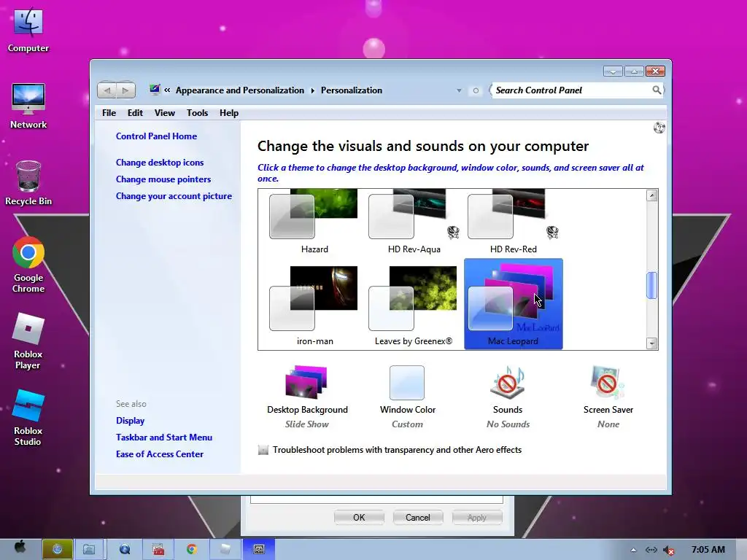747x560 pixels.
Task: Expand the address bar history dropdown
Action: tap(459, 90)
